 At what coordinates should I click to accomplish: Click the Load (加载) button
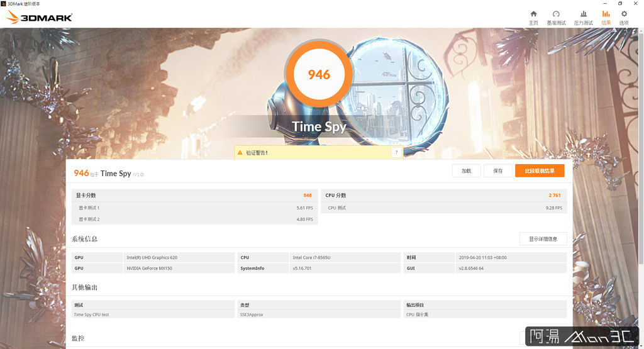466,171
